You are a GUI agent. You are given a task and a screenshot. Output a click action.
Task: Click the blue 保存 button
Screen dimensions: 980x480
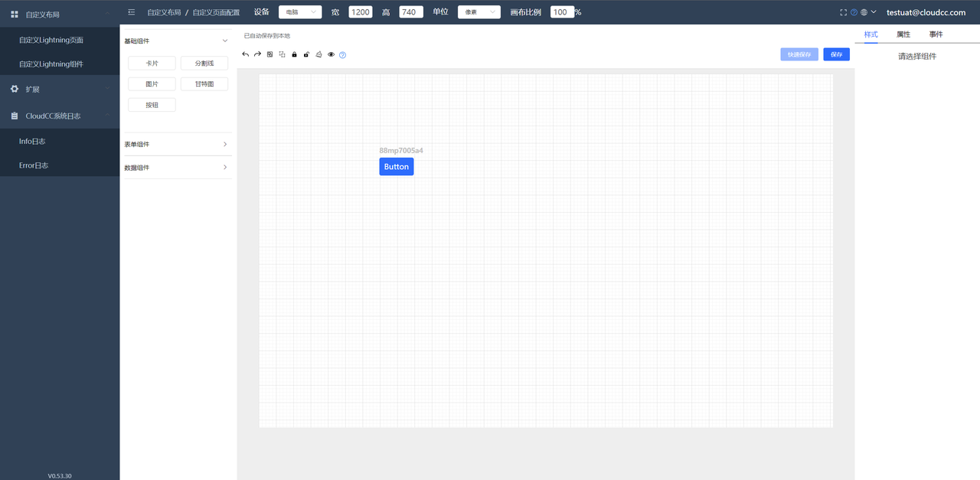click(x=836, y=54)
